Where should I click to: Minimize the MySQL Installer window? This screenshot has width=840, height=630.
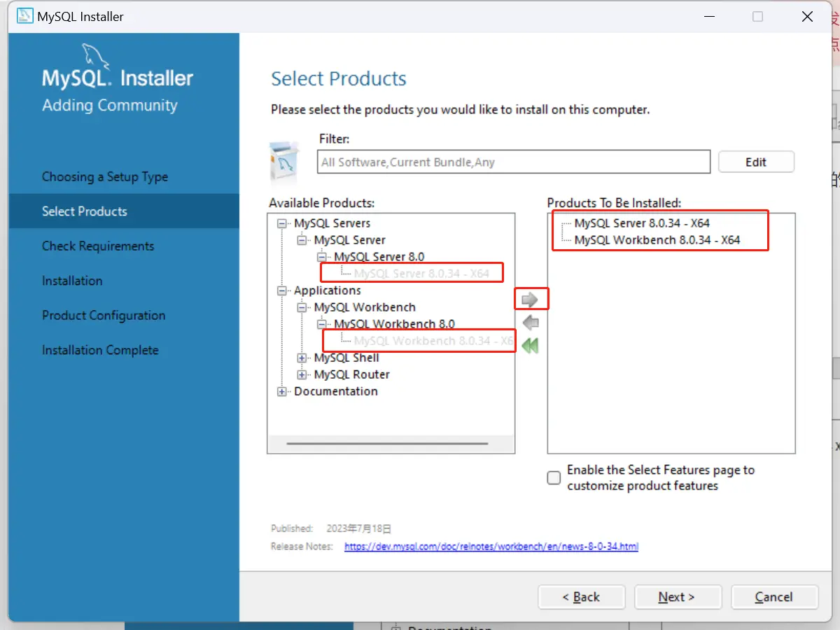[x=708, y=17]
